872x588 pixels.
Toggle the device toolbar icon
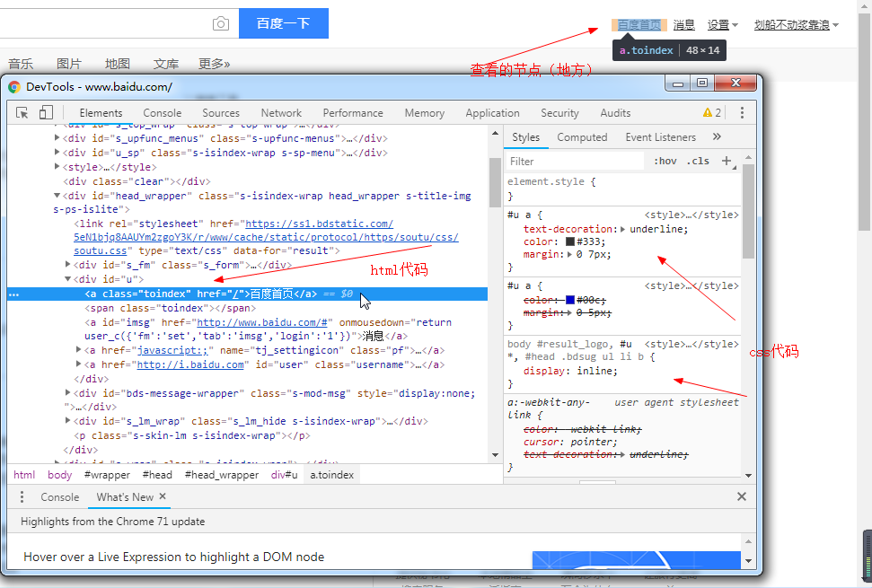[46, 113]
